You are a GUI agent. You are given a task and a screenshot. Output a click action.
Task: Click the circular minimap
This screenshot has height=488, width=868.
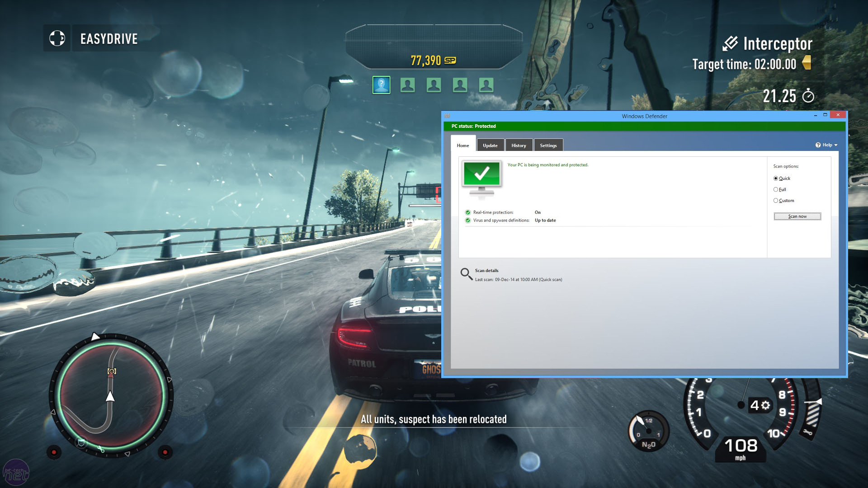tap(111, 395)
